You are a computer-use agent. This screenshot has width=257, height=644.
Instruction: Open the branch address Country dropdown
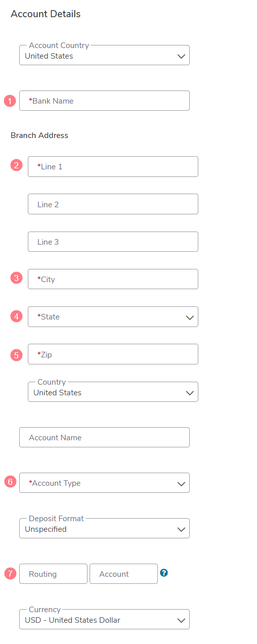click(x=113, y=392)
